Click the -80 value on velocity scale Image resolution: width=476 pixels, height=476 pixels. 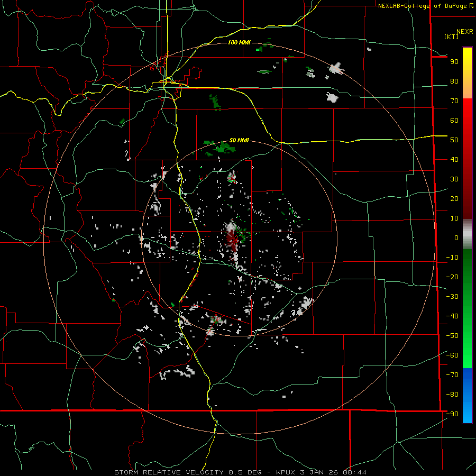[x=452, y=395]
